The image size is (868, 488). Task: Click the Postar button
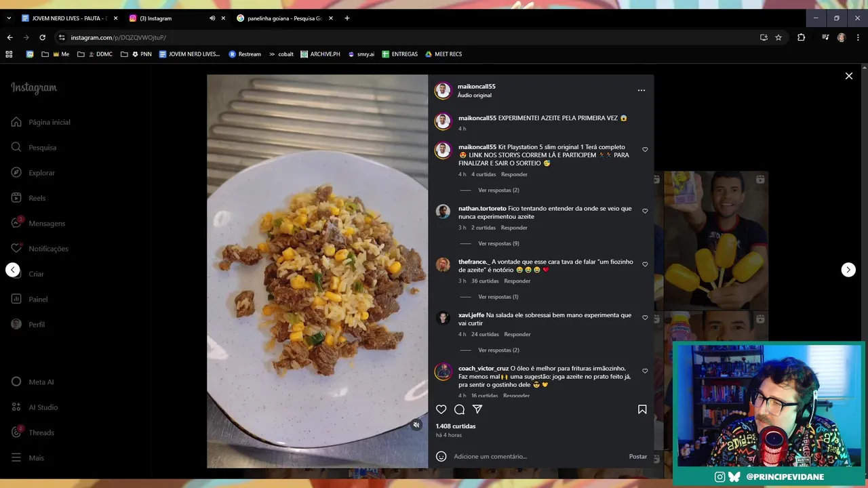tap(638, 457)
